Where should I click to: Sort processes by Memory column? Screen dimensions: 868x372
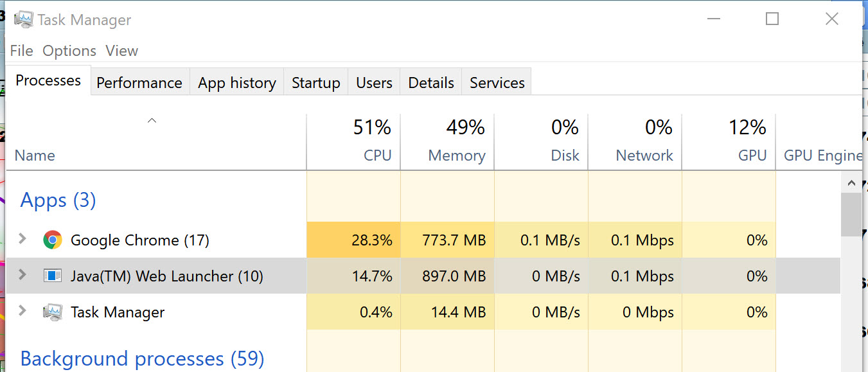[x=447, y=143]
